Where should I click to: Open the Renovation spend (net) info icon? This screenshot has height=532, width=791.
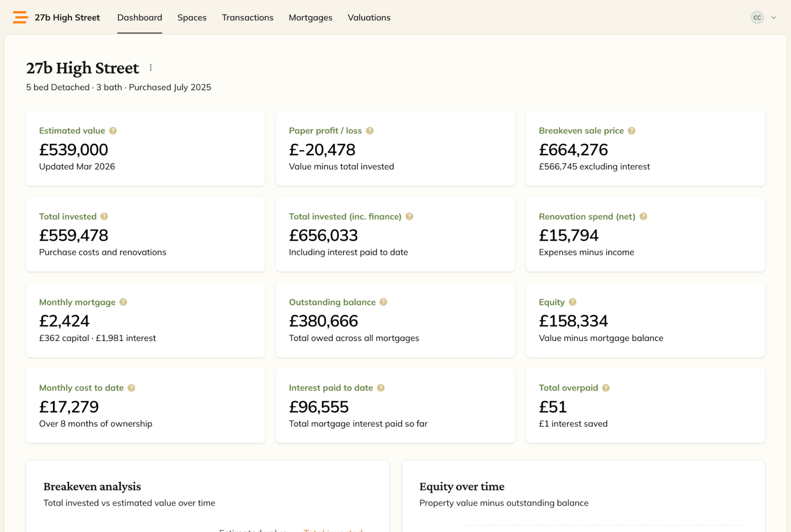point(643,217)
